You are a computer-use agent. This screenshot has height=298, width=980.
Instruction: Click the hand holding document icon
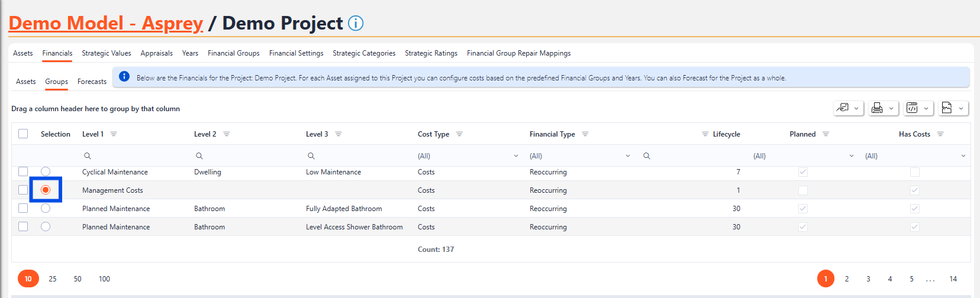842,108
